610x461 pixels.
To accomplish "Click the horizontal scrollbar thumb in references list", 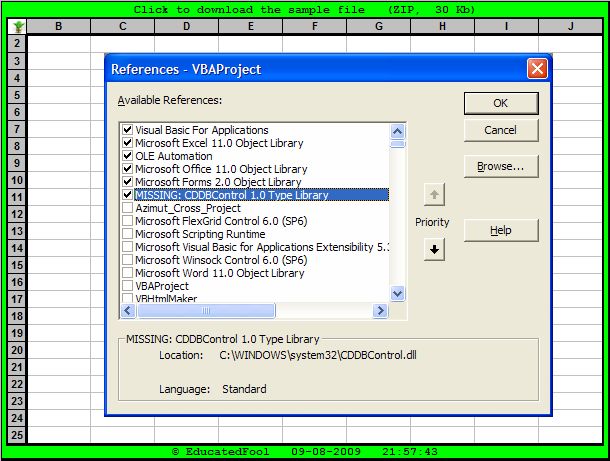I will click(206, 310).
